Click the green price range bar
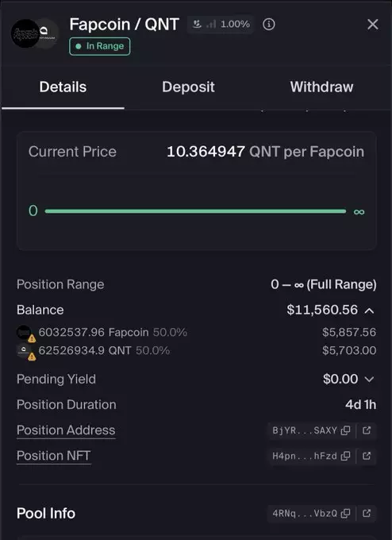This screenshot has height=540, width=392. pos(195,211)
